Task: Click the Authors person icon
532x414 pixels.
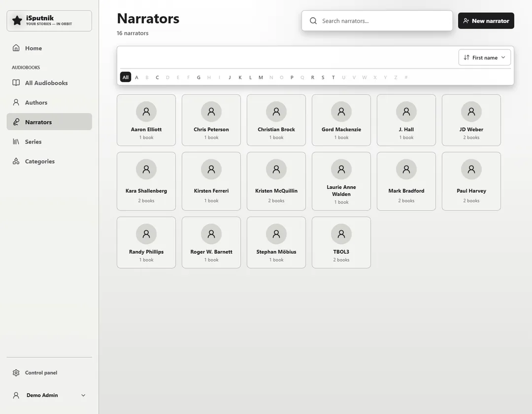Action: (16, 102)
